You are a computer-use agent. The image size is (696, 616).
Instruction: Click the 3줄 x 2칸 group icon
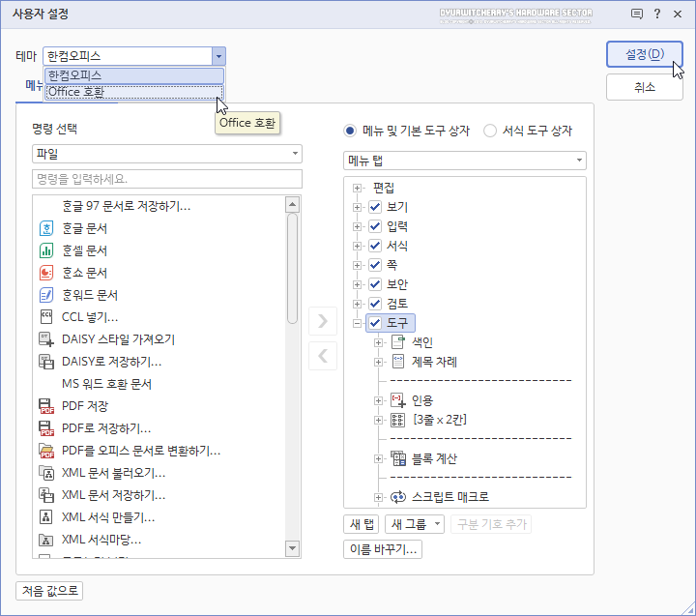[398, 420]
